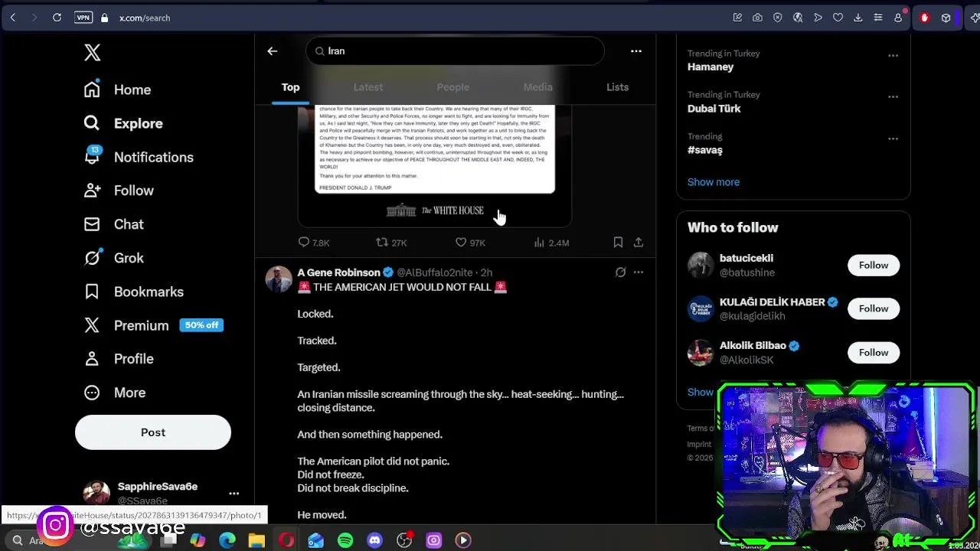Viewport: 980px width, 551px height.
Task: Open Bookmarks from the sidebar
Action: tap(133, 292)
